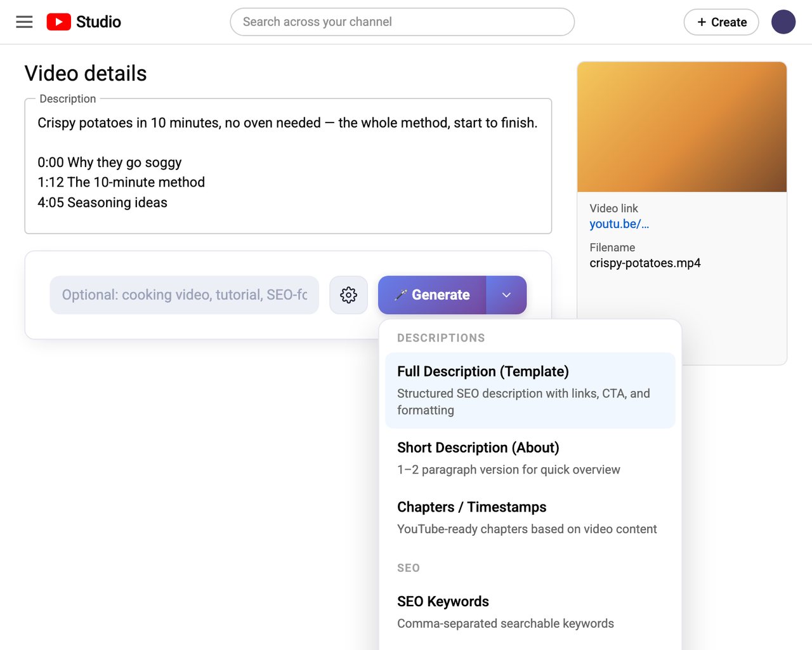Collapse the Generate options dropdown arrow
812x650 pixels.
click(x=506, y=295)
